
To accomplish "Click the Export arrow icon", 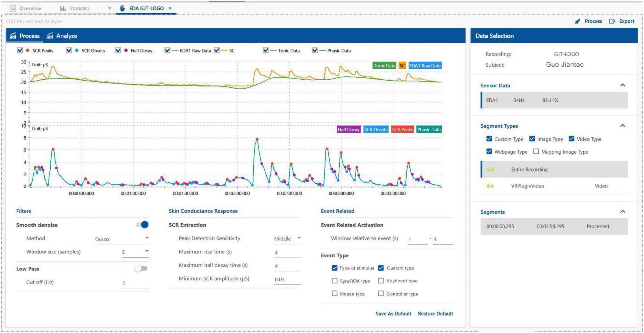I will tap(612, 21).
